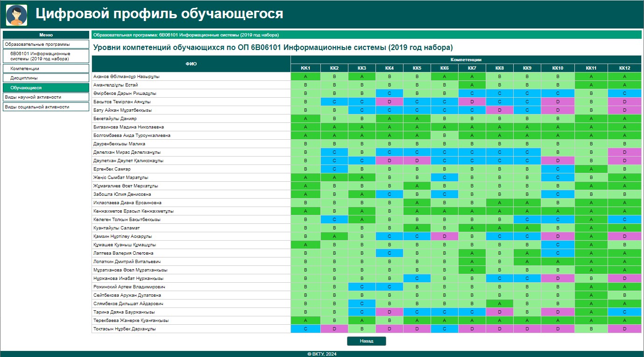Select Обучающиеся in the sidebar menu
The height and width of the screenshot is (357, 644).
point(46,88)
